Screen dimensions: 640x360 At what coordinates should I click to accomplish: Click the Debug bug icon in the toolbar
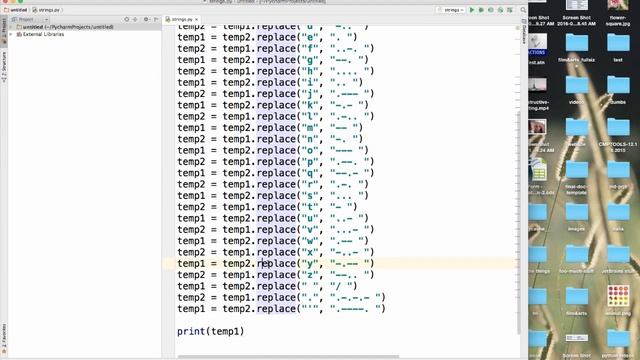tap(481, 10)
